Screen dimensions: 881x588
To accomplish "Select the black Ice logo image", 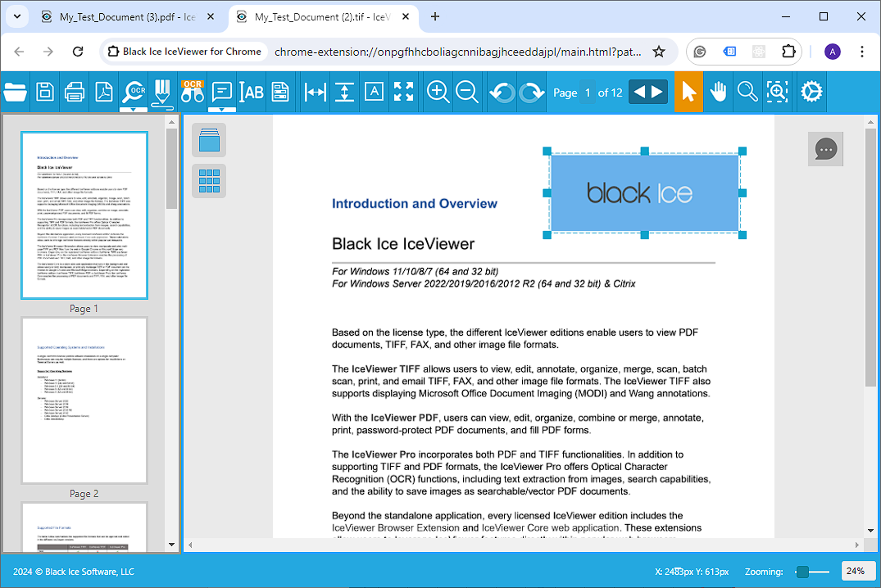I will tap(644, 192).
